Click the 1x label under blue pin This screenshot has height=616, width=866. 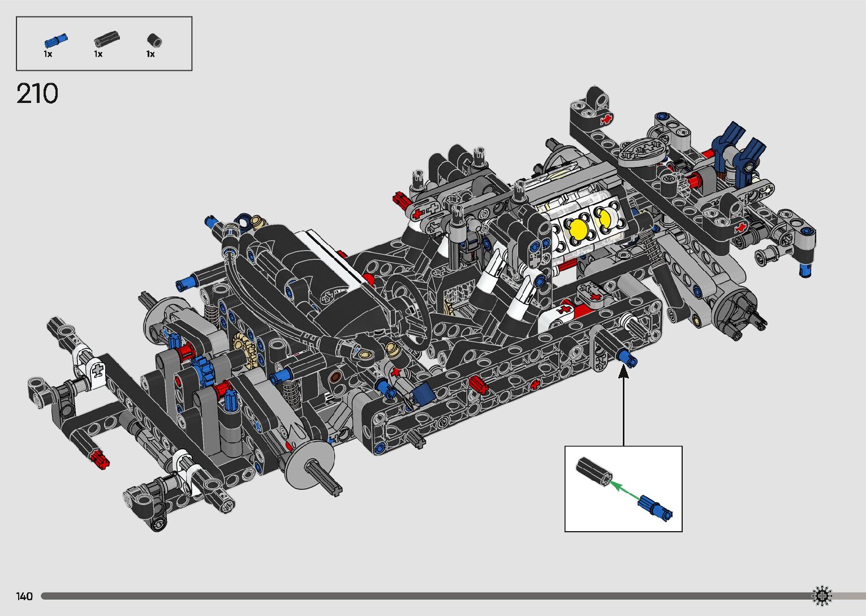click(48, 54)
